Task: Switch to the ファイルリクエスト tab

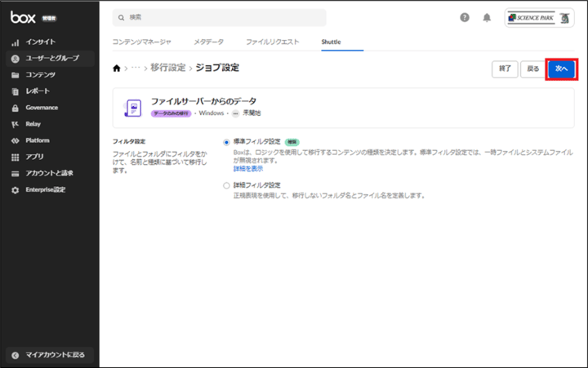Action: tap(273, 41)
